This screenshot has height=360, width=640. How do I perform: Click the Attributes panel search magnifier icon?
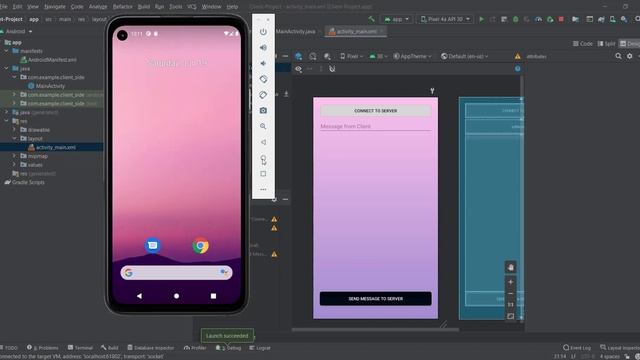618,56
